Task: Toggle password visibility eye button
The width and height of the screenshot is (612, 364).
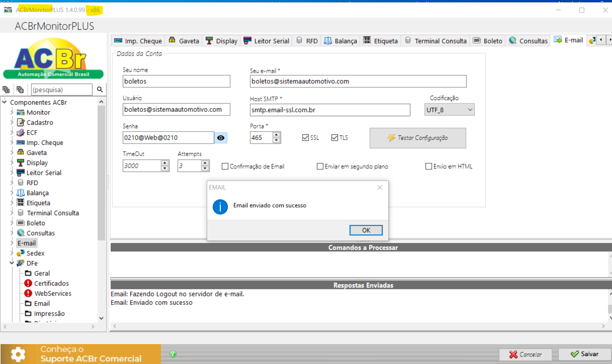Action: [220, 138]
